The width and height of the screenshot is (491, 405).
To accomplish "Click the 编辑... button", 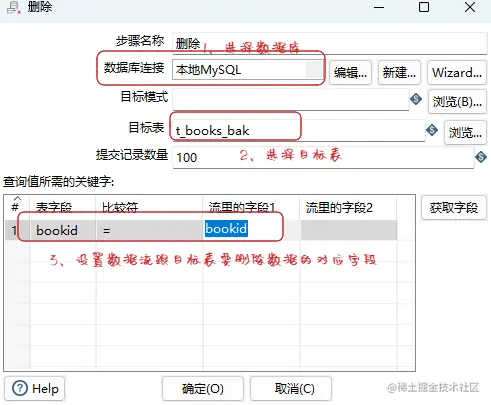I will 350,72.
